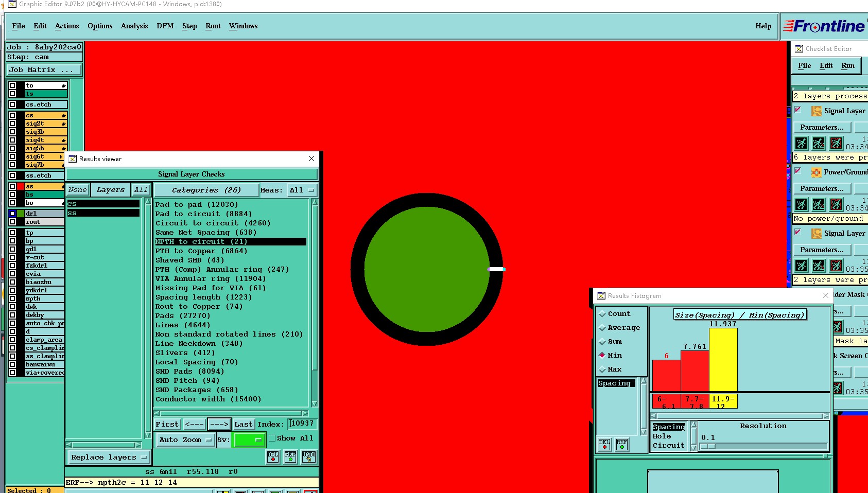Click the Index input field

pos(302,424)
